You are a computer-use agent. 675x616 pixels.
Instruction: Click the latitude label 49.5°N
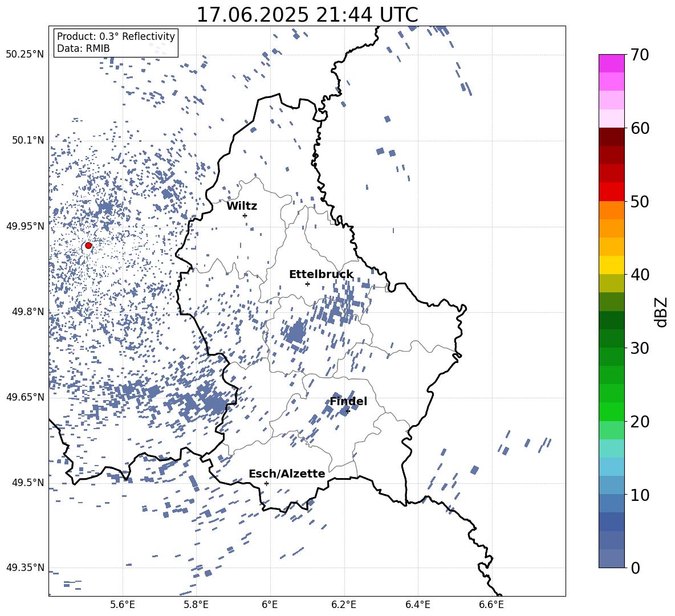click(x=28, y=483)
